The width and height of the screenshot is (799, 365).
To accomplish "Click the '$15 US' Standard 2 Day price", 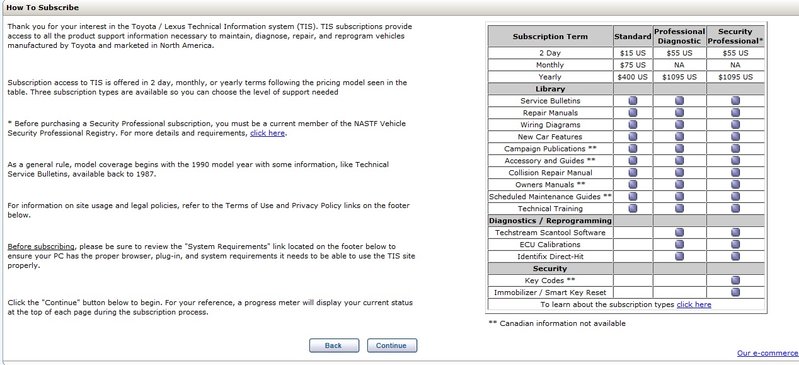I will tap(632, 53).
